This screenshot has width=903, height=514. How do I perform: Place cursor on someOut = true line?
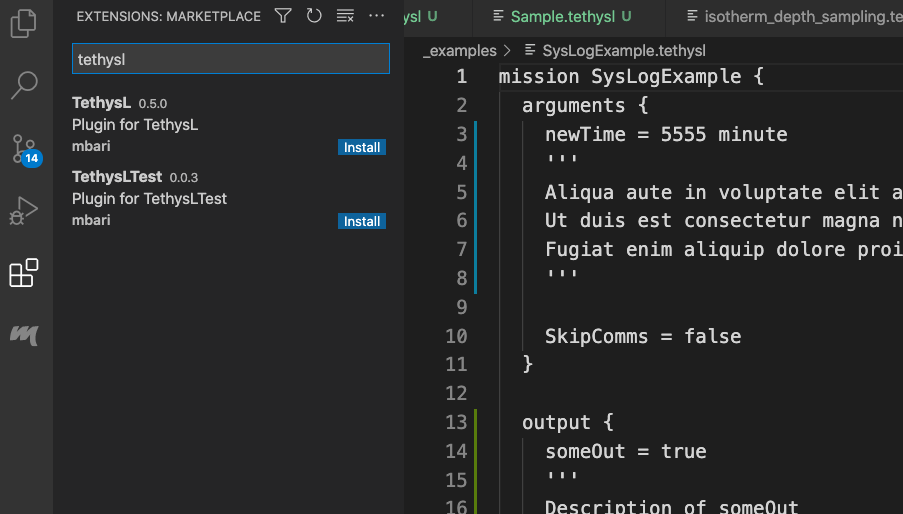(625, 451)
